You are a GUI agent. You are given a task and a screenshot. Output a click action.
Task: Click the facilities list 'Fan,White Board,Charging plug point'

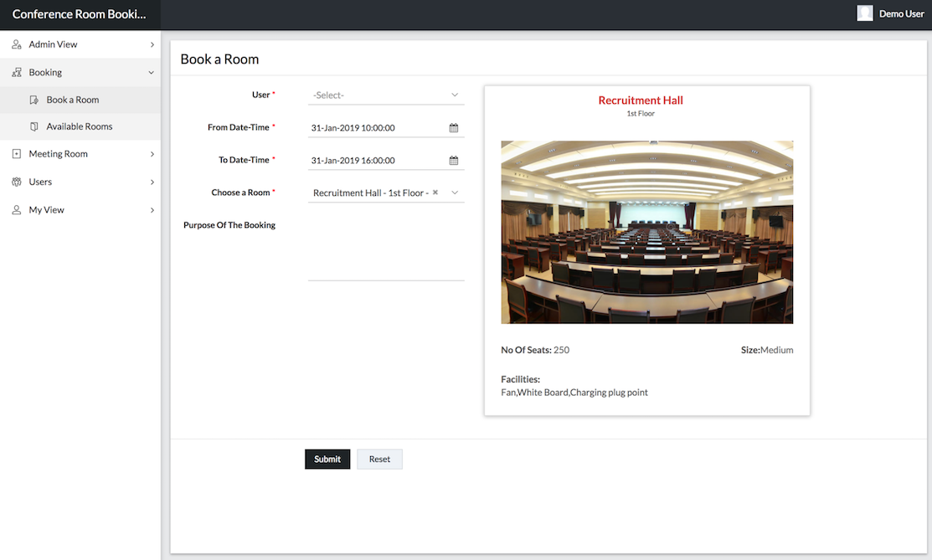[x=574, y=393]
